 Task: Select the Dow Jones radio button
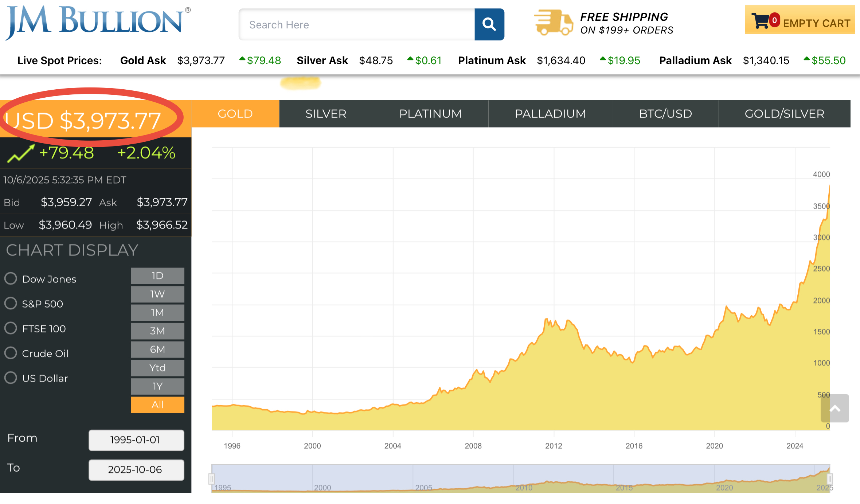pyautogui.click(x=11, y=278)
